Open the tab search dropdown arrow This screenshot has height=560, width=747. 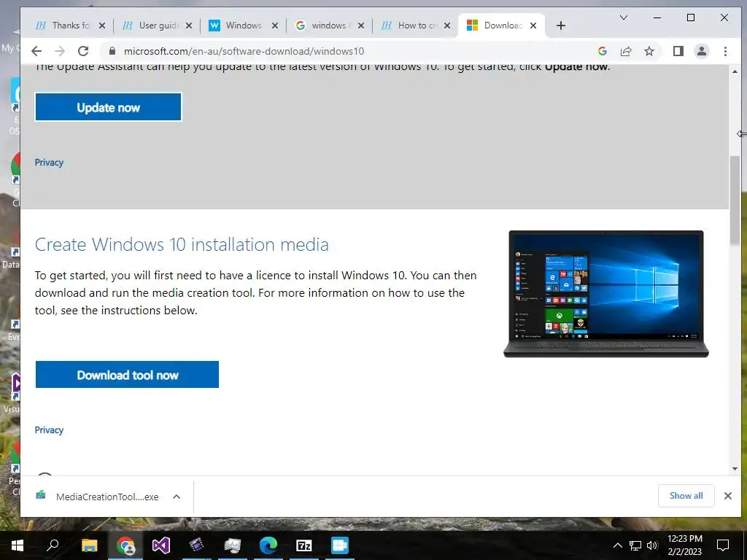[x=623, y=17]
